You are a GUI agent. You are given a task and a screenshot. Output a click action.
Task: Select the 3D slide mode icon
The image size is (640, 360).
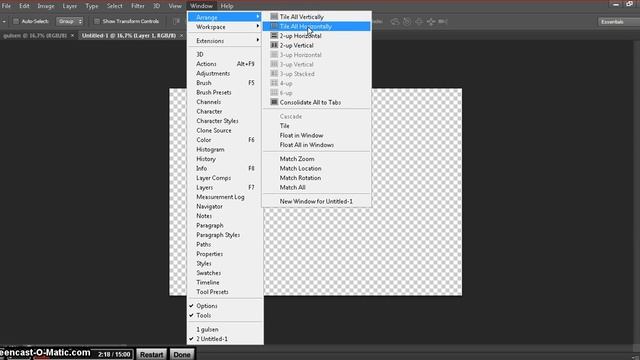point(431,21)
